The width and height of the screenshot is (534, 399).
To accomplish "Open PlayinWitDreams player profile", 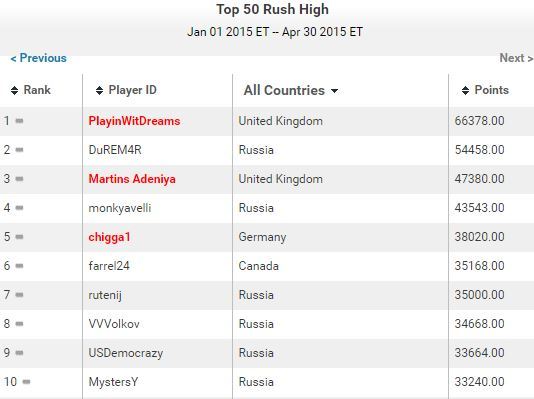I will 134,121.
